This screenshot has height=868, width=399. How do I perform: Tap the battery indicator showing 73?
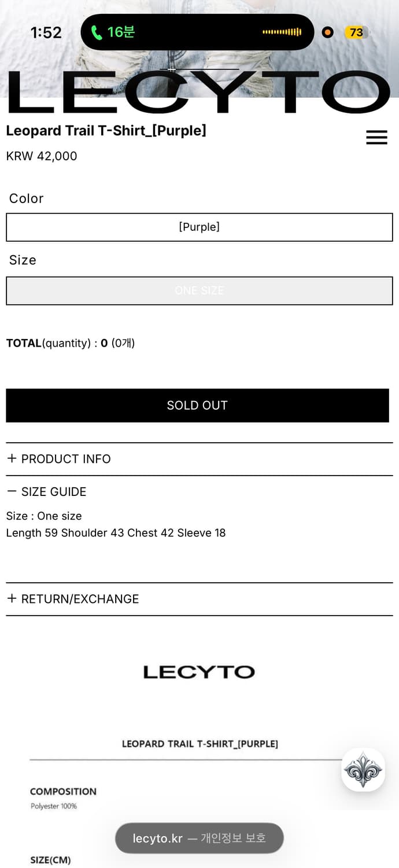click(x=357, y=32)
